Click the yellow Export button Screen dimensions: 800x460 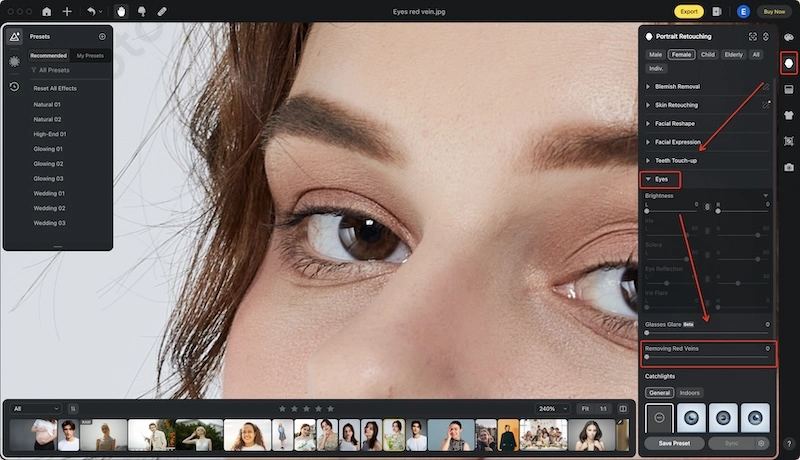(689, 11)
